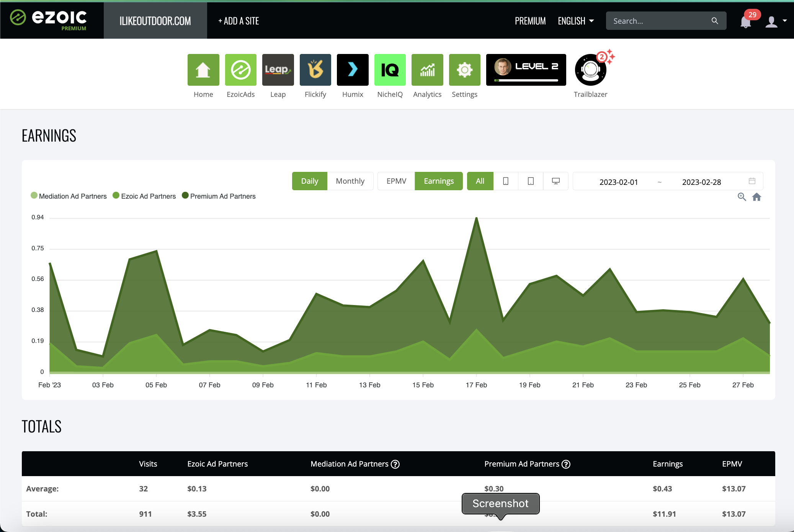Screen dimensions: 794x532
Task: Open the Flickify icon
Action: coord(315,70)
